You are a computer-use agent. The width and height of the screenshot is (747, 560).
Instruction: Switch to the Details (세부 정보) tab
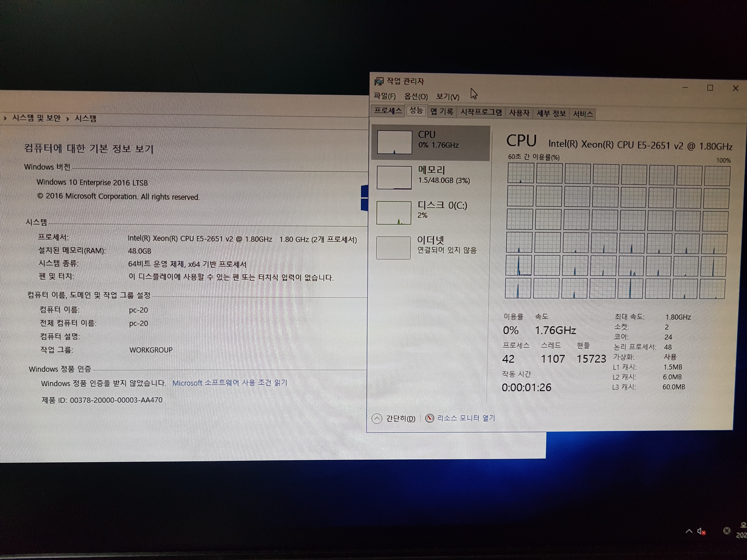tap(551, 113)
